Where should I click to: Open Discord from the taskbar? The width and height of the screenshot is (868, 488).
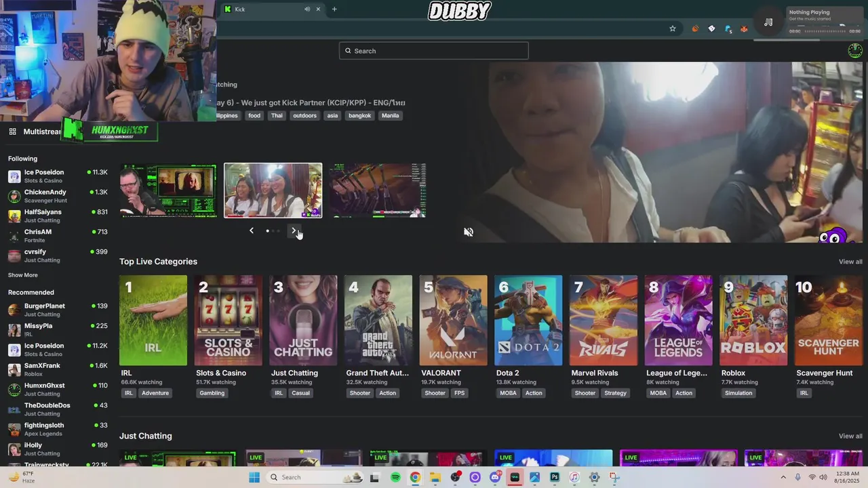tap(495, 477)
